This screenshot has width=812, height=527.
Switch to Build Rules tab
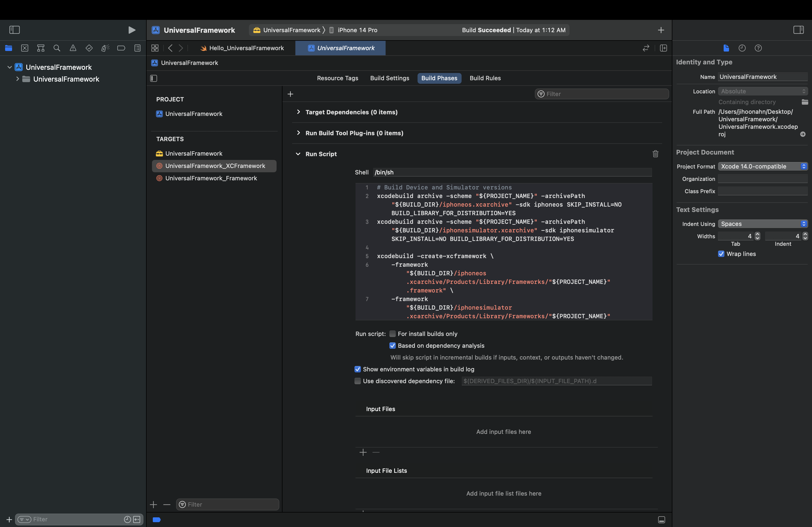click(x=485, y=78)
